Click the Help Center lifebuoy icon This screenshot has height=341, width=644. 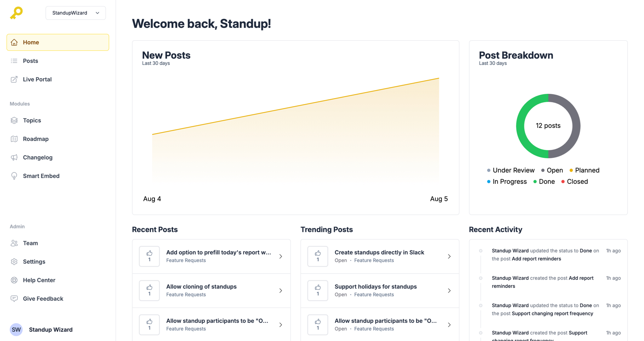coord(14,280)
